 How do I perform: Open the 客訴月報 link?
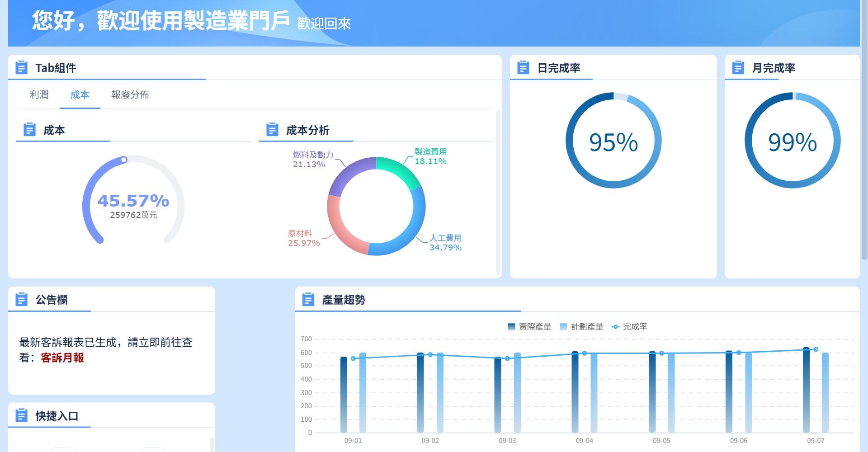click(x=62, y=358)
